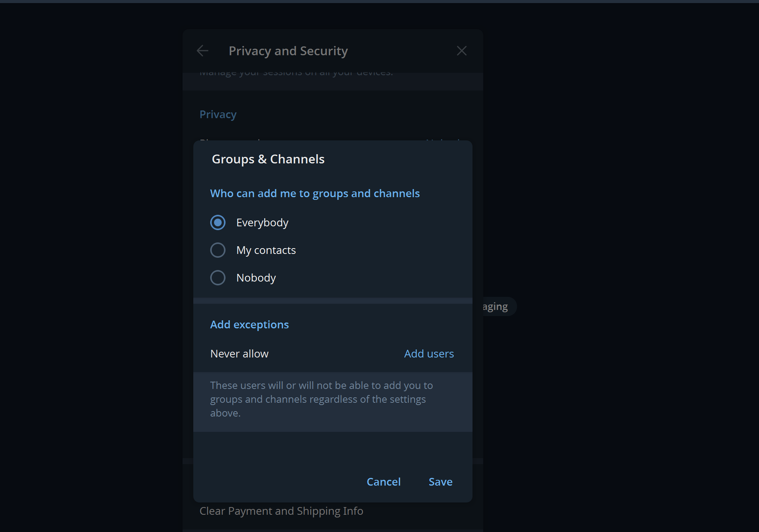Close the Privacy and Security panel

click(461, 51)
